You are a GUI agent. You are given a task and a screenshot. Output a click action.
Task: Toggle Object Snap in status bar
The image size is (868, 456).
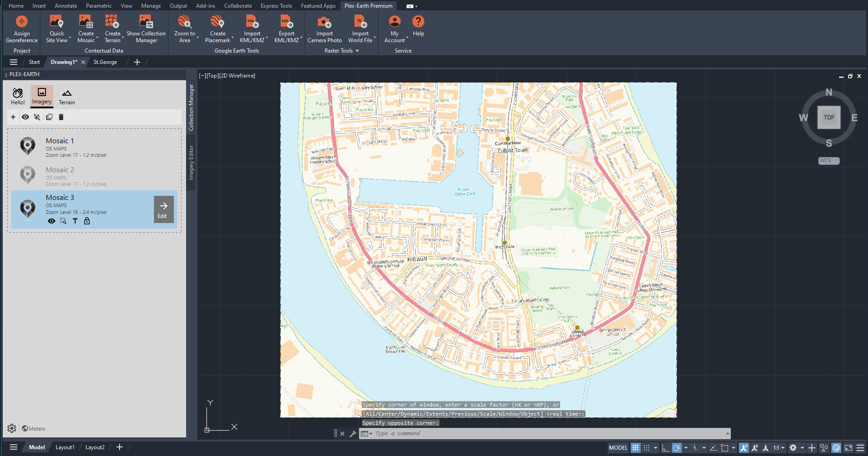coord(724,448)
